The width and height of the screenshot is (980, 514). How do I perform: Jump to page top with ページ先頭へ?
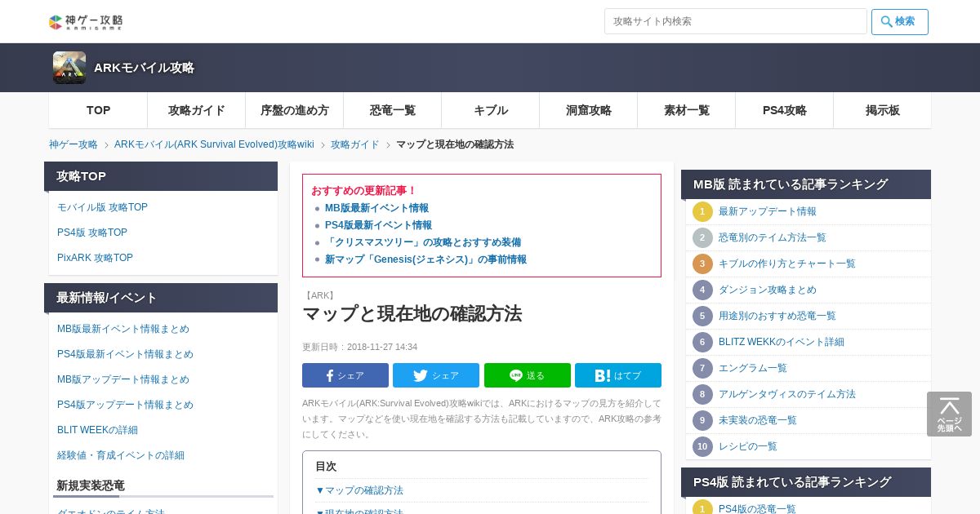point(949,414)
